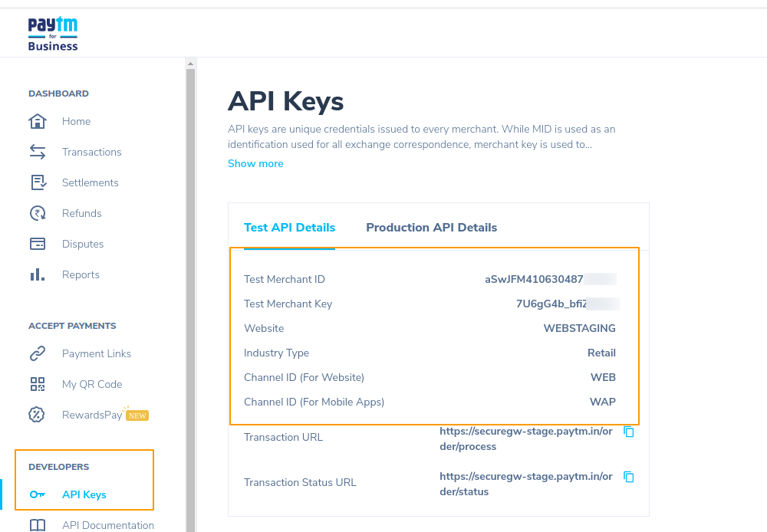Viewport: 767px width, 532px height.
Task: Click the Disputes card icon
Action: tap(37, 244)
